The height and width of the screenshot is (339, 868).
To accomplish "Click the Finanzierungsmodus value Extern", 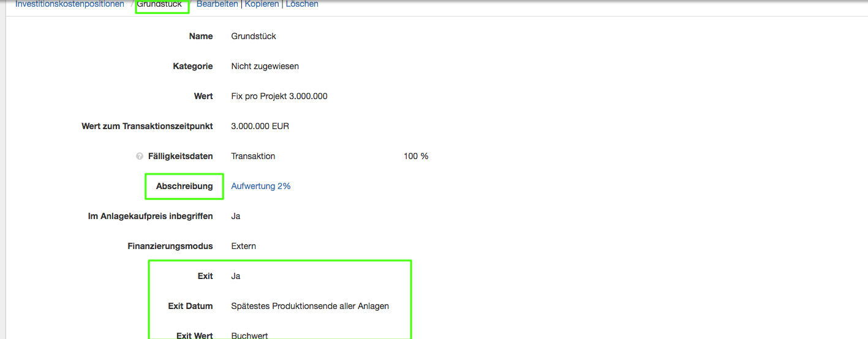I will pyautogui.click(x=243, y=246).
